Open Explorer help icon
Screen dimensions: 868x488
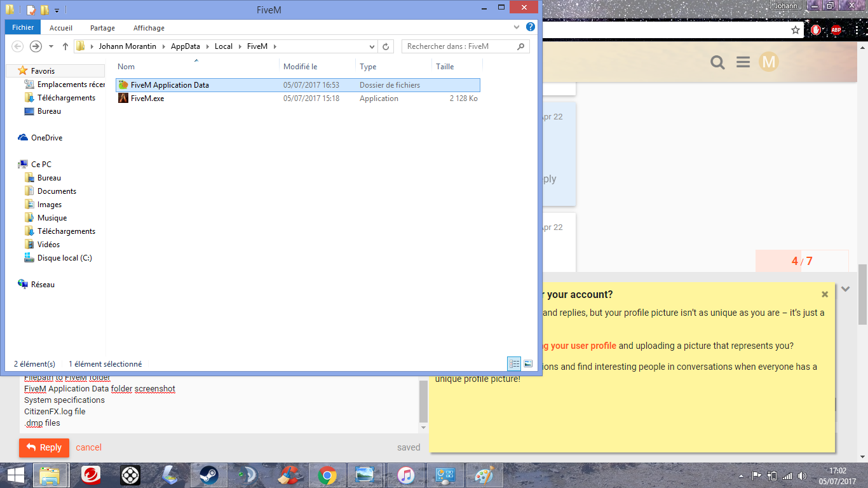(x=530, y=27)
